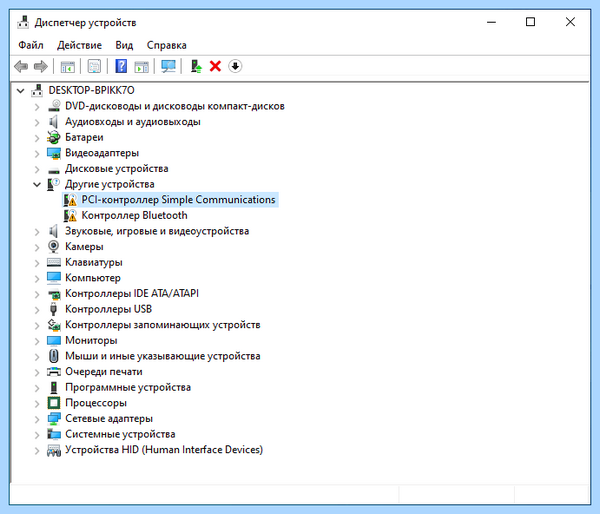Expand Контроллеры запоминающих устройств category
Viewport: 600px width, 514px height.
coord(37,325)
